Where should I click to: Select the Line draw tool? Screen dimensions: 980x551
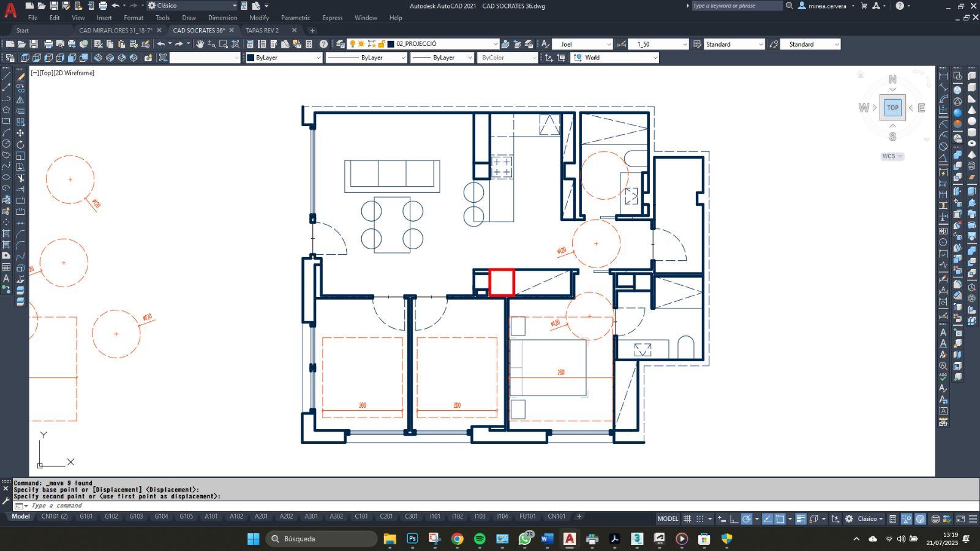pyautogui.click(x=6, y=77)
